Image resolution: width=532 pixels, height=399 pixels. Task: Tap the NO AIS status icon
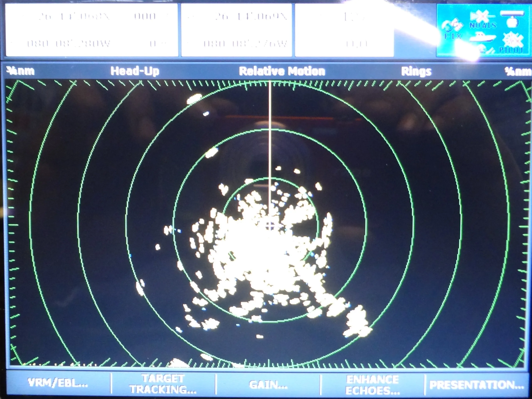click(482, 20)
